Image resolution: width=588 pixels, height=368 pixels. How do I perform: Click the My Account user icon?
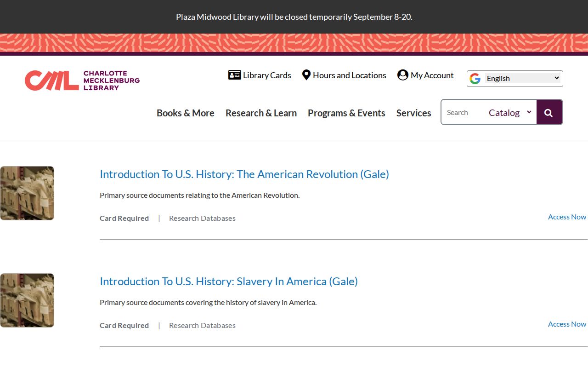point(403,75)
